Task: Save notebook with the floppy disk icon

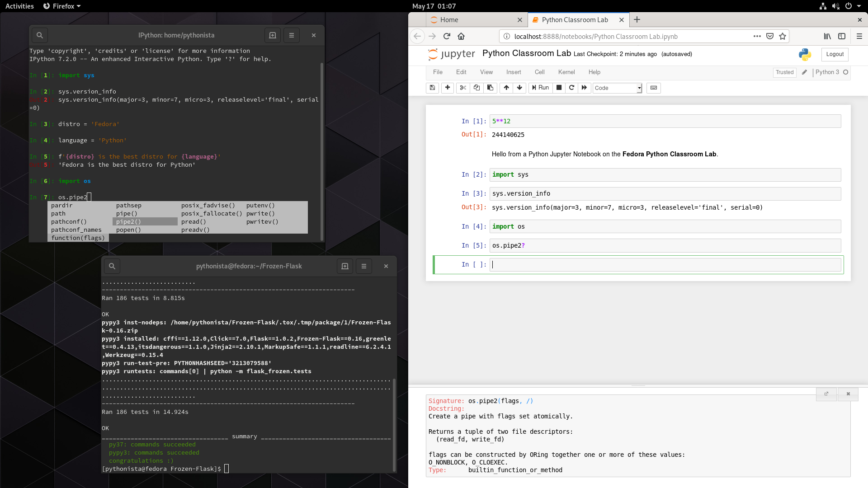Action: pyautogui.click(x=432, y=88)
